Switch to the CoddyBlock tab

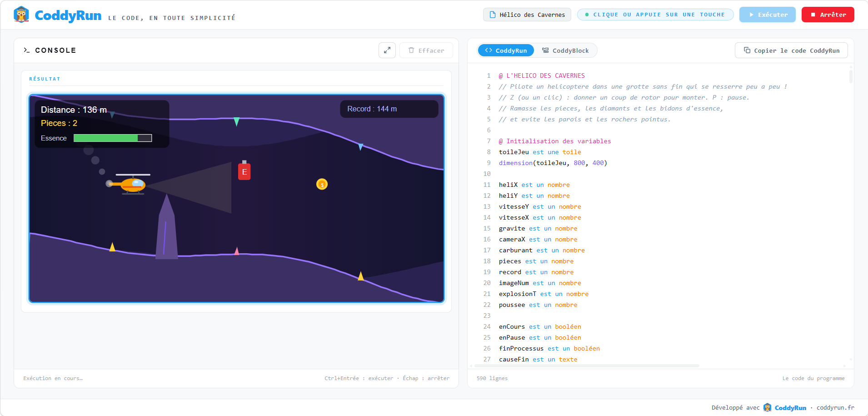(x=565, y=50)
